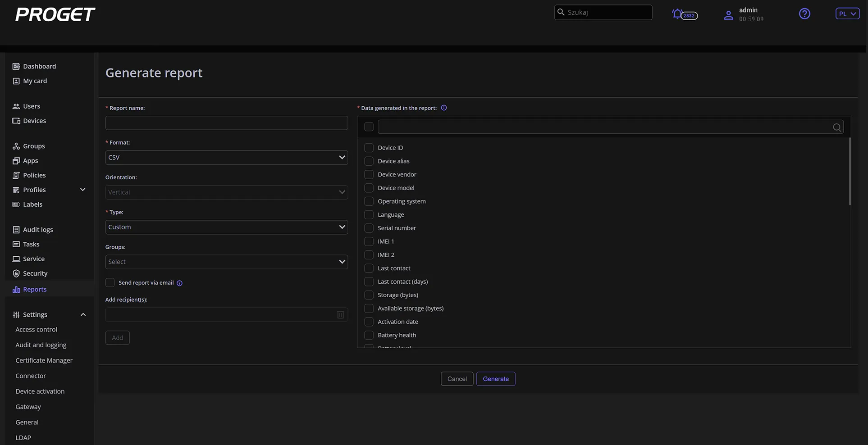Open General settings
The width and height of the screenshot is (868, 445).
[x=27, y=422]
